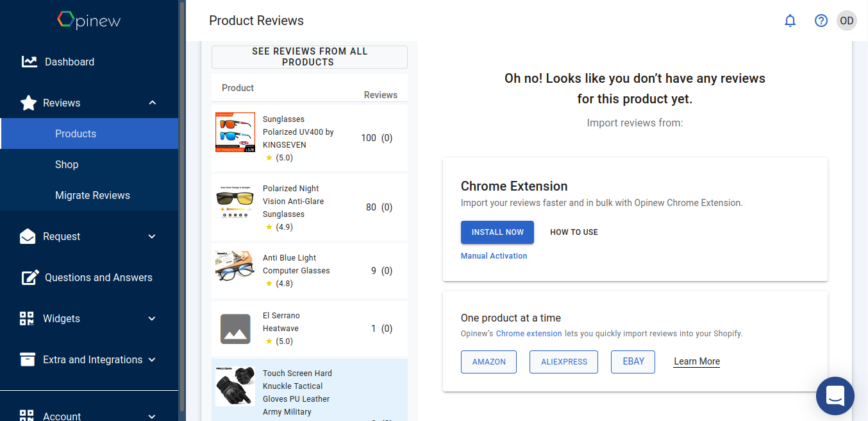
Task: Open the help question-mark icon
Action: (821, 21)
